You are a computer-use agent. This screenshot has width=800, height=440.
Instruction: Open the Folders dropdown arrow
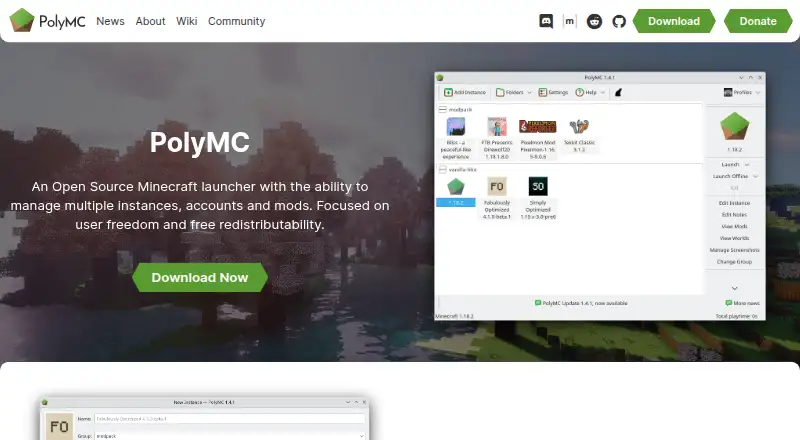point(530,92)
